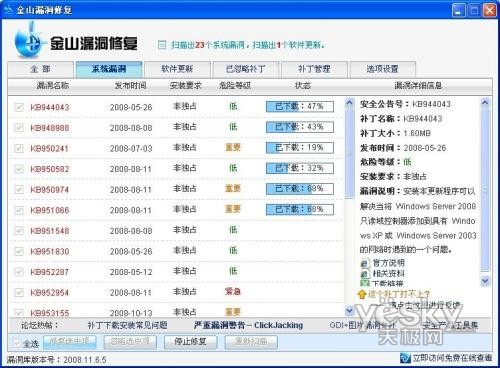Image resolution: width=500 pixels, height=368 pixels.
Task: Click KB944043 download progress bar 47%
Action: tap(300, 107)
